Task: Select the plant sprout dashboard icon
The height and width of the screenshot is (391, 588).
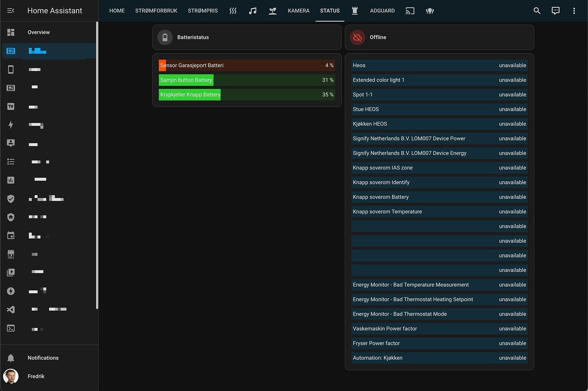Action: [x=272, y=11]
